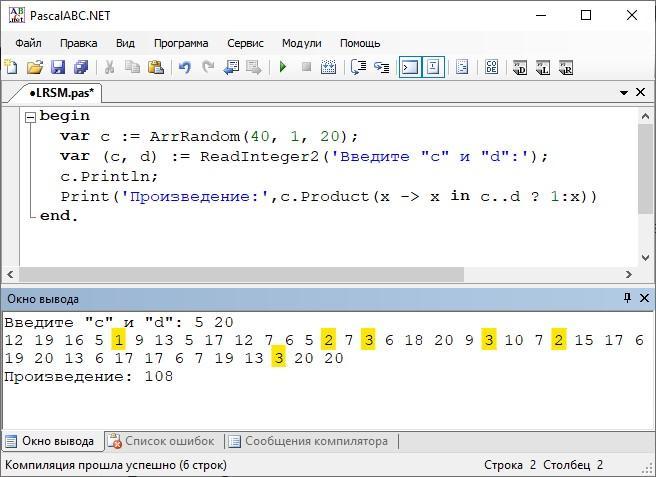
Task: Click status text Компиляция прошла успешно
Action: click(115, 465)
